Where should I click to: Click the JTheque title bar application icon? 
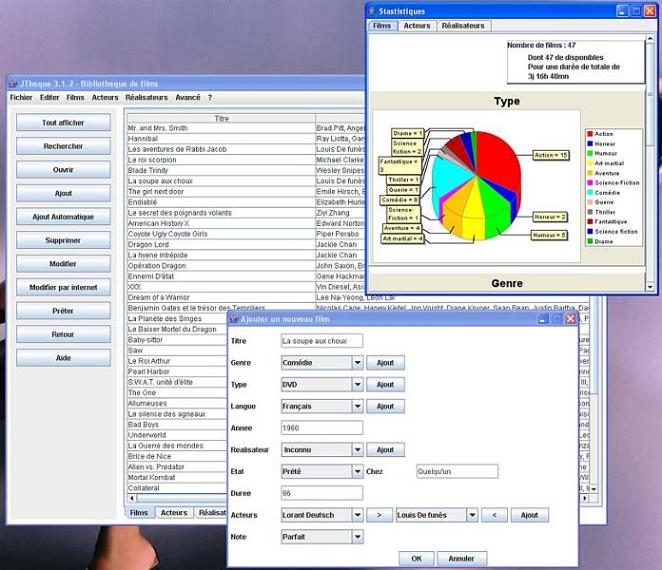13,84
